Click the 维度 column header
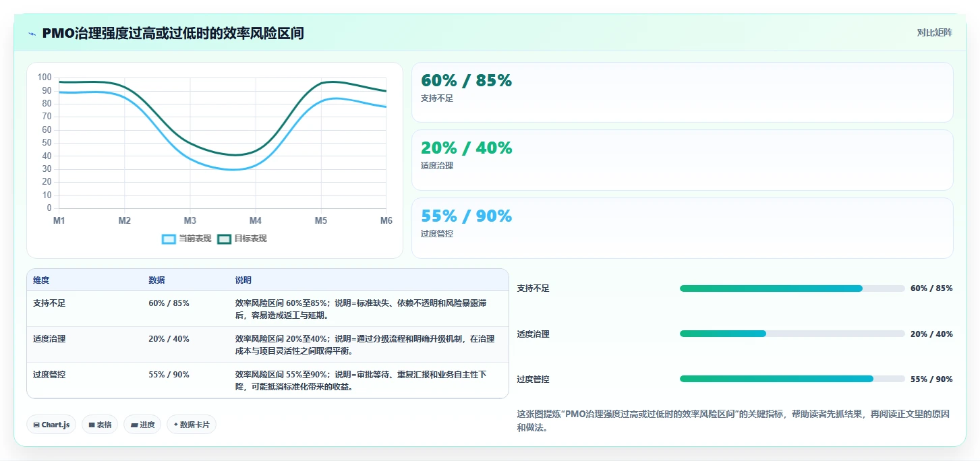Screen dimensions: 980x461 pyautogui.click(x=41, y=280)
